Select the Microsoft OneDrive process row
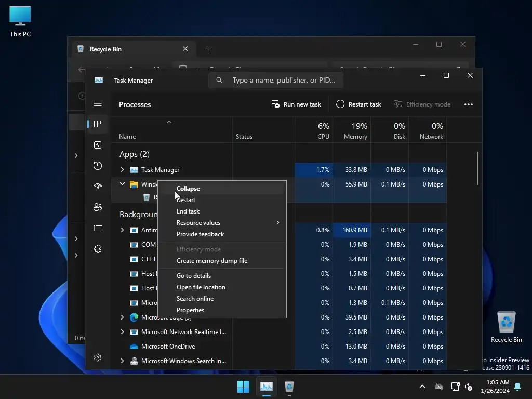 279,347
